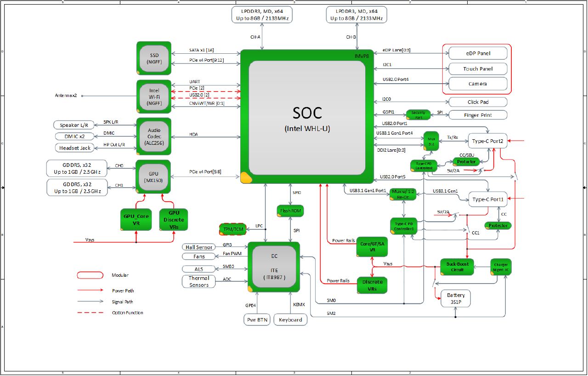Screen dimensions: 588x376
Task: Click the GSPI1 signal label
Action: [x=388, y=112]
